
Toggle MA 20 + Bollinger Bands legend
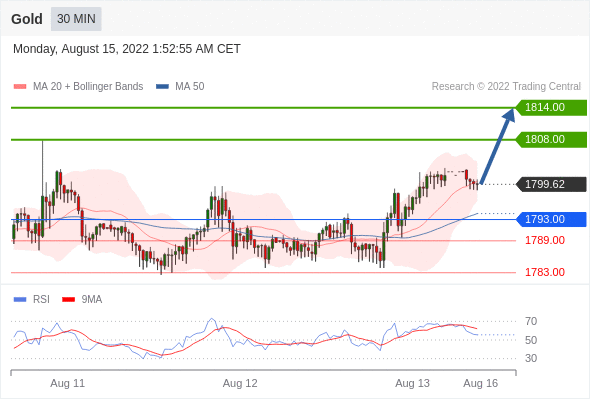coord(78,87)
